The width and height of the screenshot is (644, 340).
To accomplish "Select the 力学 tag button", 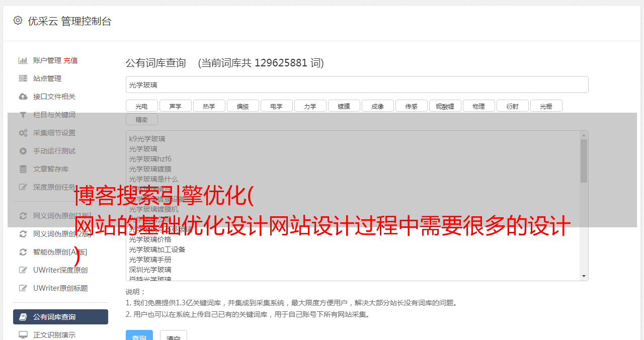I will pyautogui.click(x=310, y=106).
